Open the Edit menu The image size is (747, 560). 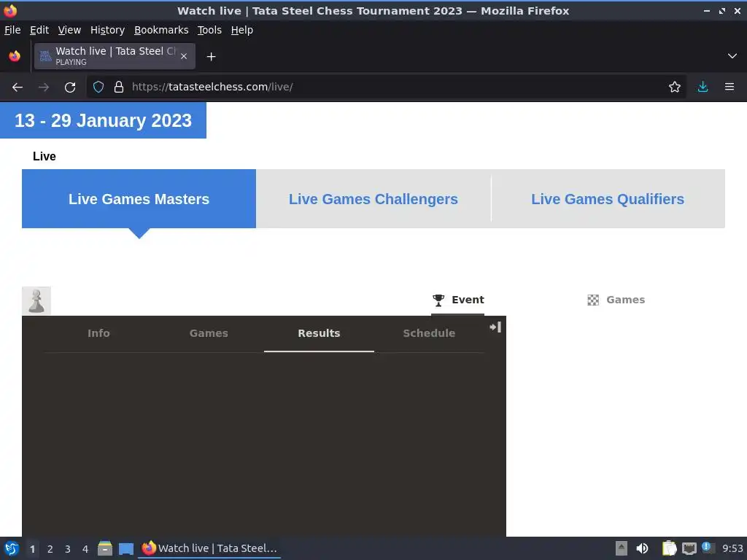tap(39, 30)
